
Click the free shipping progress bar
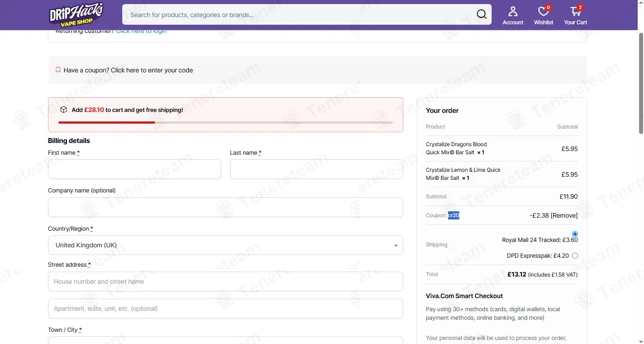point(225,122)
